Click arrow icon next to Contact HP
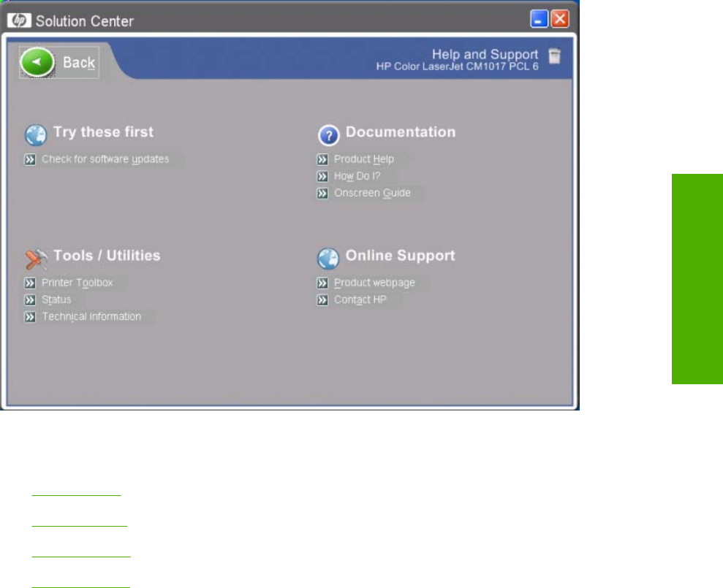723x588 pixels. (x=322, y=300)
